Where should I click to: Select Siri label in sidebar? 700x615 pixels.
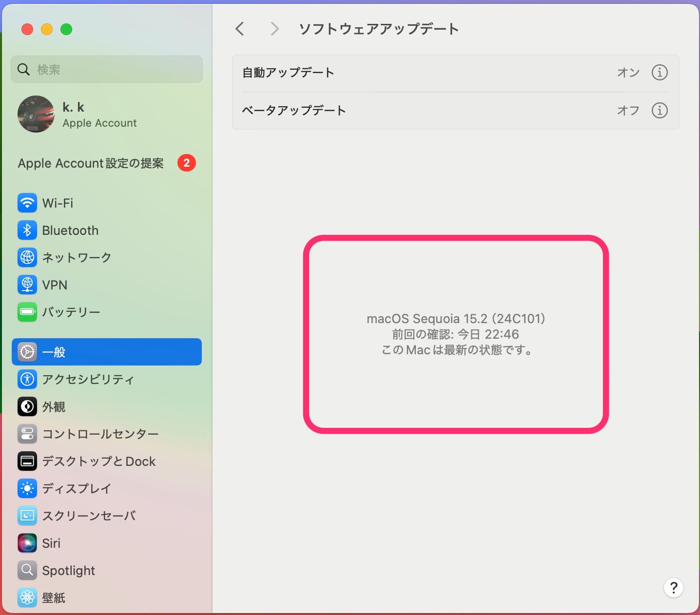(x=51, y=543)
